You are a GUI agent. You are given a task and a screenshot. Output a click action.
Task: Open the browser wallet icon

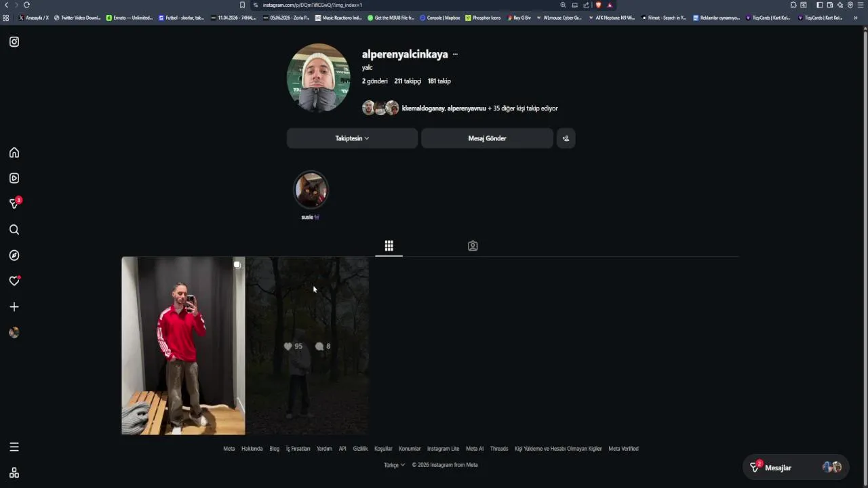click(829, 5)
